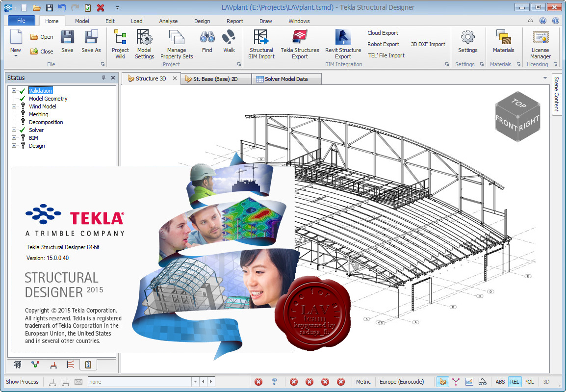Click the Open button in the File group
The height and width of the screenshot is (392, 566).
pyautogui.click(x=42, y=37)
